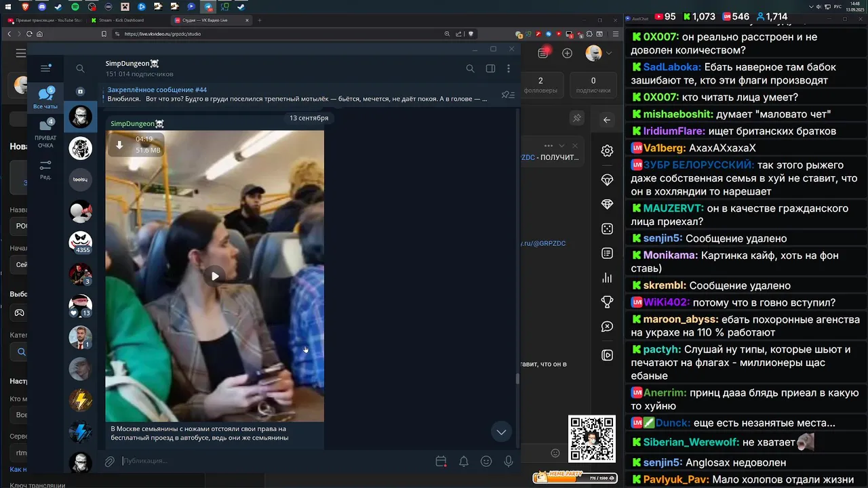This screenshot has height=488, width=868.
Task: Go to browser home page
Action: point(40,34)
